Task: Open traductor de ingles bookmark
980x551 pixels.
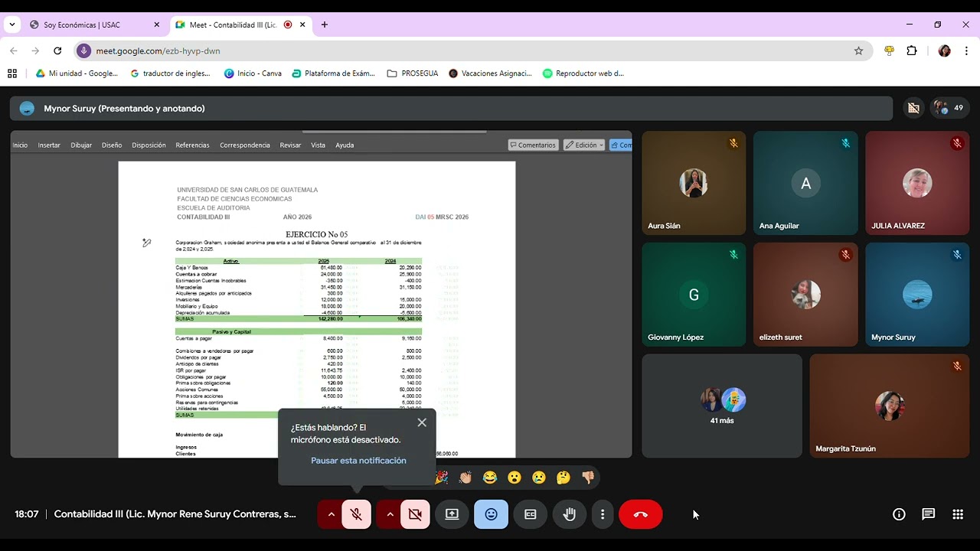Action: point(171,73)
